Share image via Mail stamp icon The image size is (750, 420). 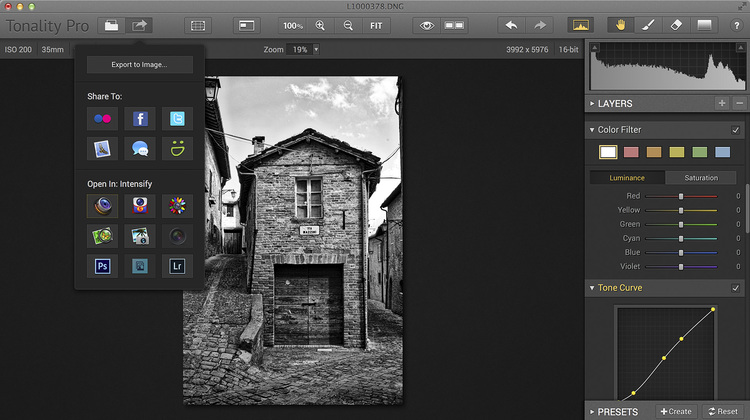[x=102, y=149]
